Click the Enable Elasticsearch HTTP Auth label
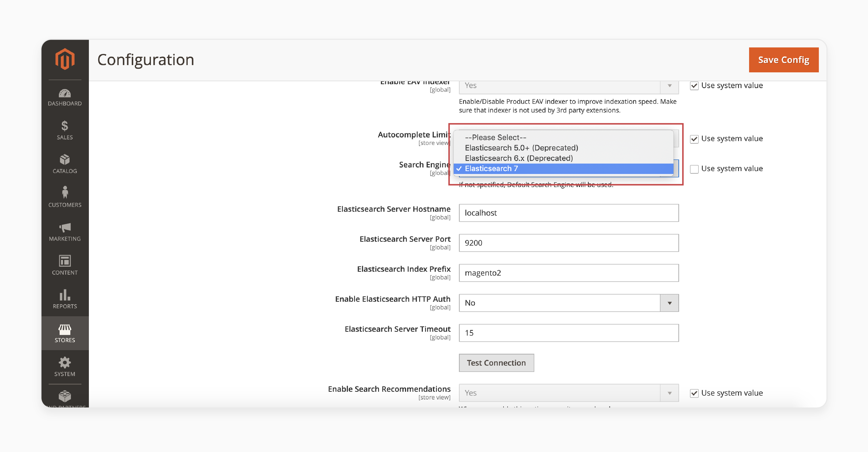The height and width of the screenshot is (452, 868). tap(393, 299)
